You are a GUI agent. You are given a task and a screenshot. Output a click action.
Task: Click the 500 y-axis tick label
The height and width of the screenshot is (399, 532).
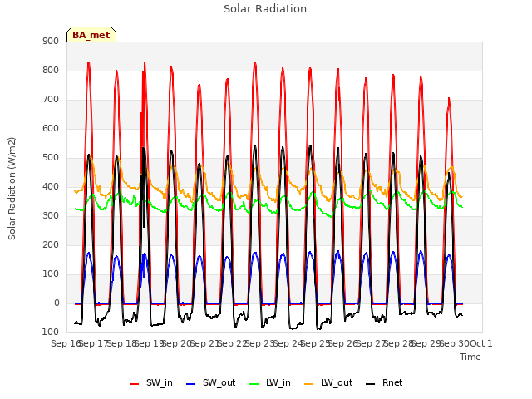click(x=51, y=158)
